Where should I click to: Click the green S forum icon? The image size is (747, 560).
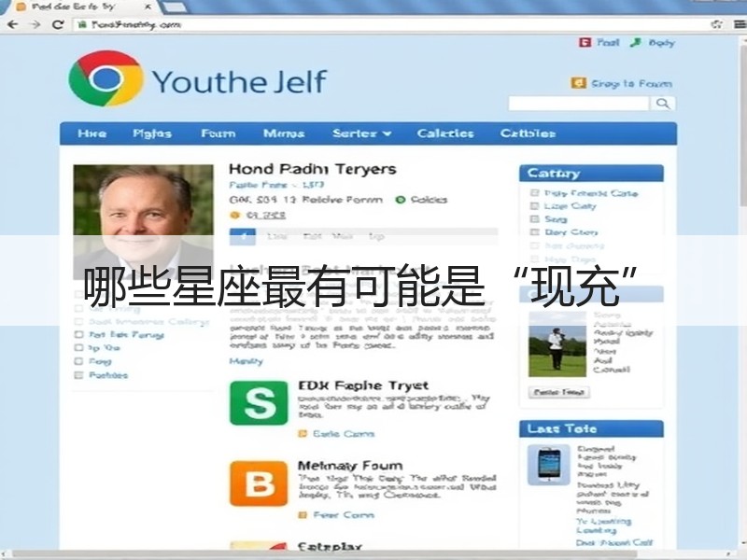tap(259, 403)
